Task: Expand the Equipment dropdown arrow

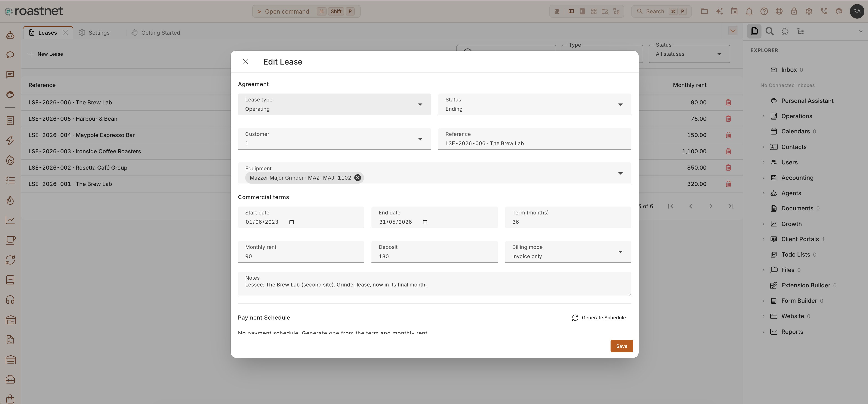Action: pos(620,173)
